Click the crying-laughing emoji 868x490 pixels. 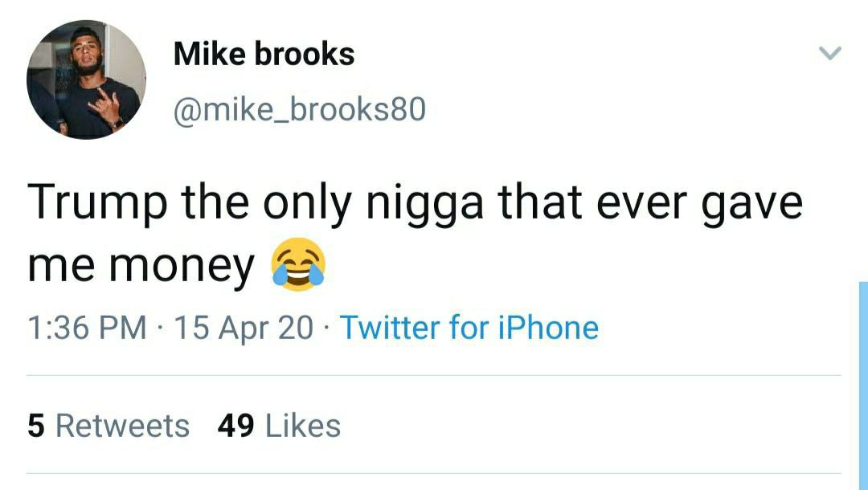(x=298, y=264)
